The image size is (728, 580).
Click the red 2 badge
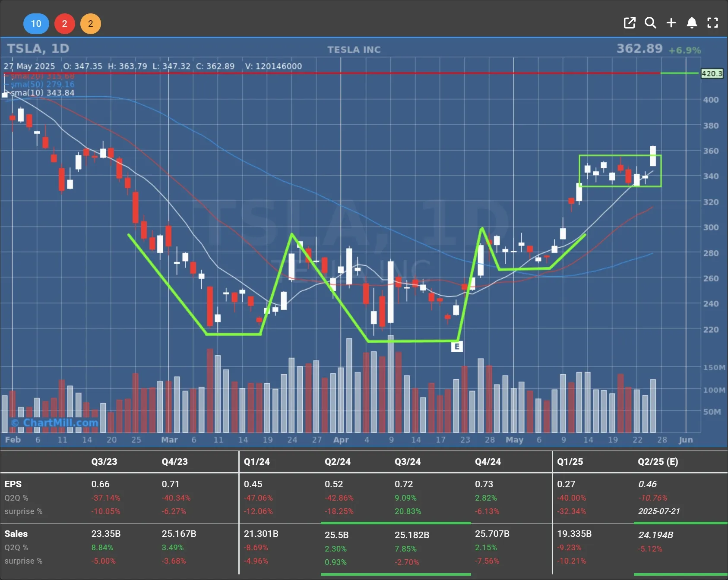pyautogui.click(x=64, y=24)
